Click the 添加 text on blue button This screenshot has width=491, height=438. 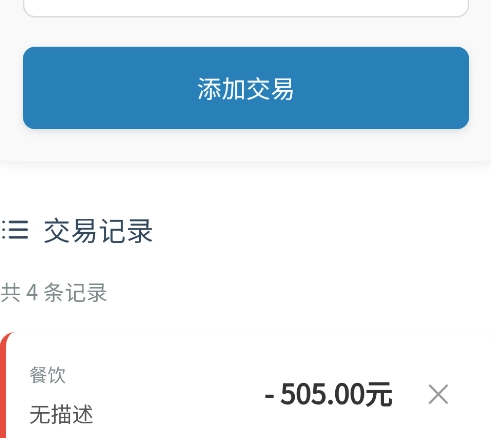pyautogui.click(x=222, y=89)
